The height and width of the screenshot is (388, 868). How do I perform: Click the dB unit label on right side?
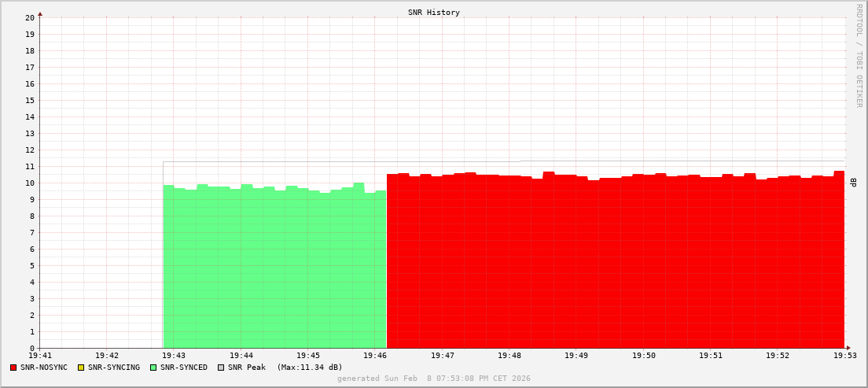pyautogui.click(x=853, y=183)
